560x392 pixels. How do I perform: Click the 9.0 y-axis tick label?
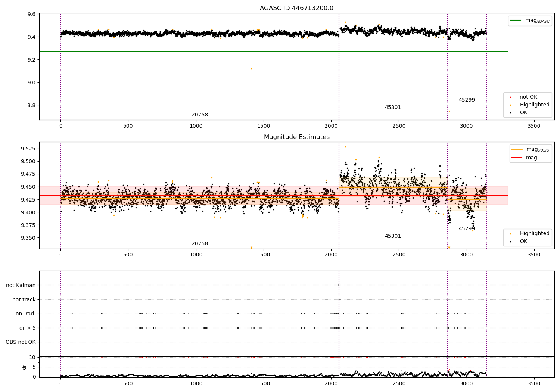32,83
